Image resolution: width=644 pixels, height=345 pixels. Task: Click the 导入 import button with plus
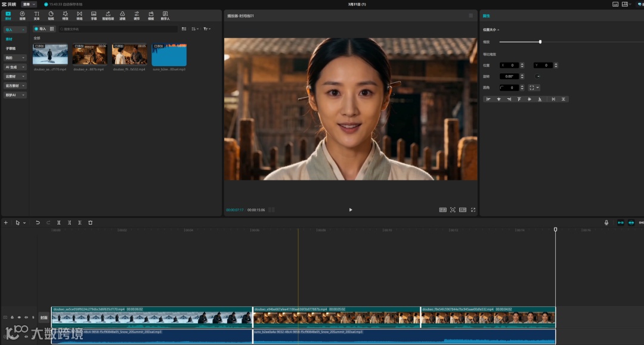(x=40, y=29)
